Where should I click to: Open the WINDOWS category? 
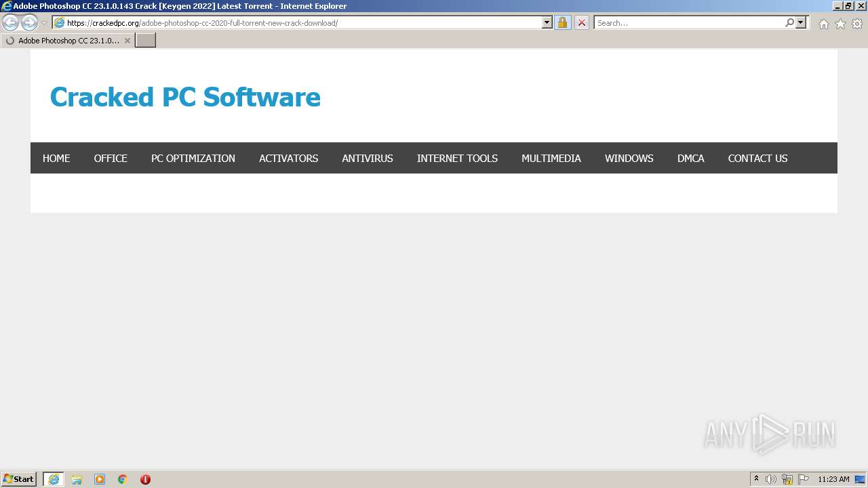[x=629, y=158]
